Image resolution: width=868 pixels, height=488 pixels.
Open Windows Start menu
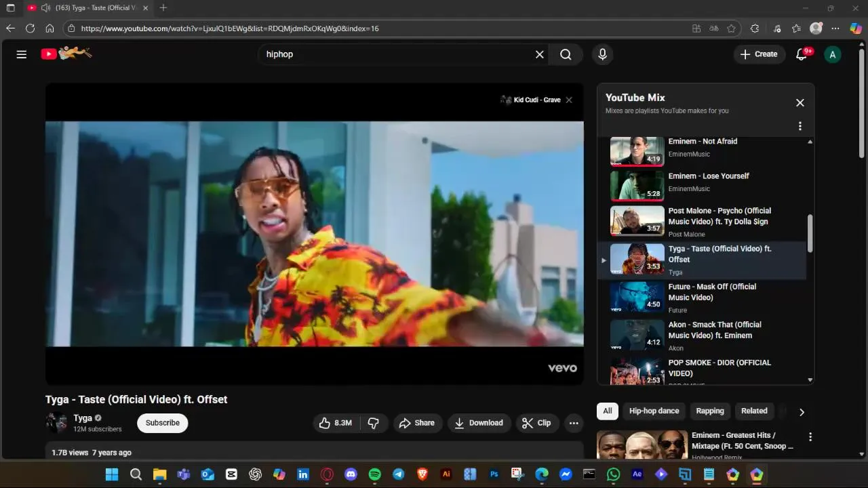[112, 474]
